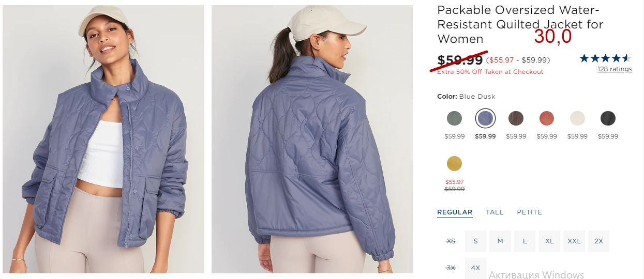Choose size S
This screenshot has height=279, width=644.
click(475, 241)
